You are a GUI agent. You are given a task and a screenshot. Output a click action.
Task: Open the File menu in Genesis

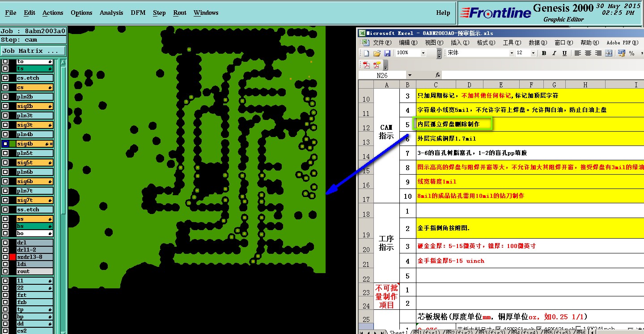pyautogui.click(x=10, y=13)
